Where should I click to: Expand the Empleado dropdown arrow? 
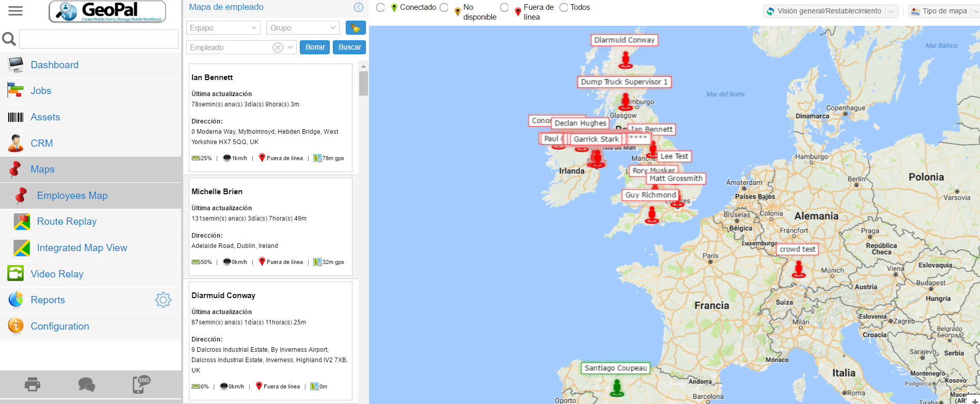[291, 48]
